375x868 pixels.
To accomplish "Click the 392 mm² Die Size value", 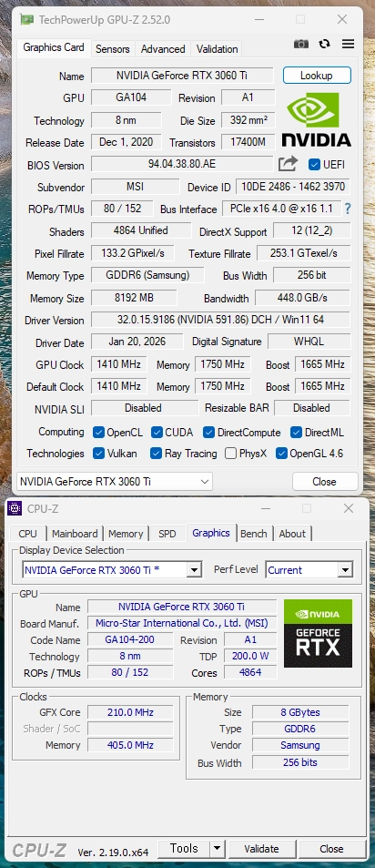I will (x=248, y=119).
